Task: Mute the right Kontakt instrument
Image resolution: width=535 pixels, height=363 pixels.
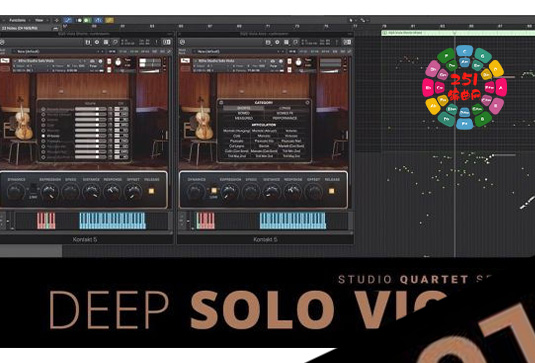Action: point(289,70)
